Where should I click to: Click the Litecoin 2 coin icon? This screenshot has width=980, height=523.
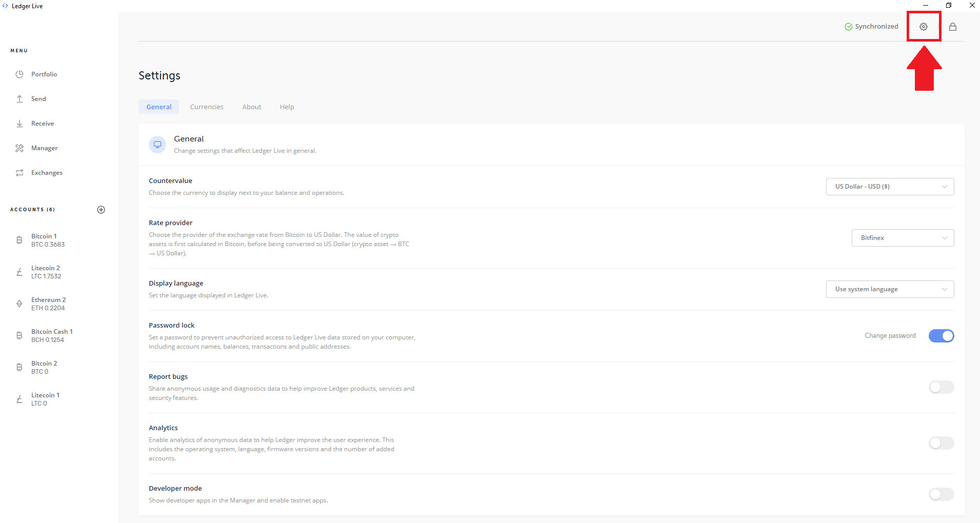pyautogui.click(x=19, y=272)
